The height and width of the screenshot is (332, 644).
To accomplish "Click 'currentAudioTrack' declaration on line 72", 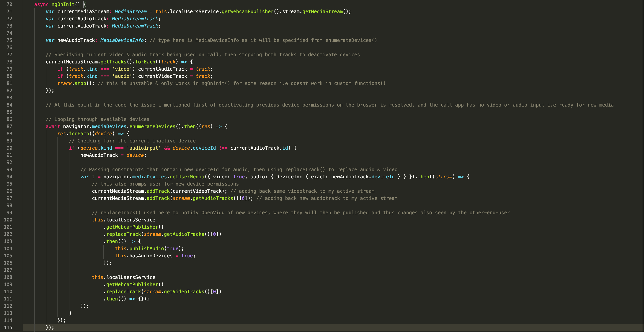I will click(x=82, y=19).
